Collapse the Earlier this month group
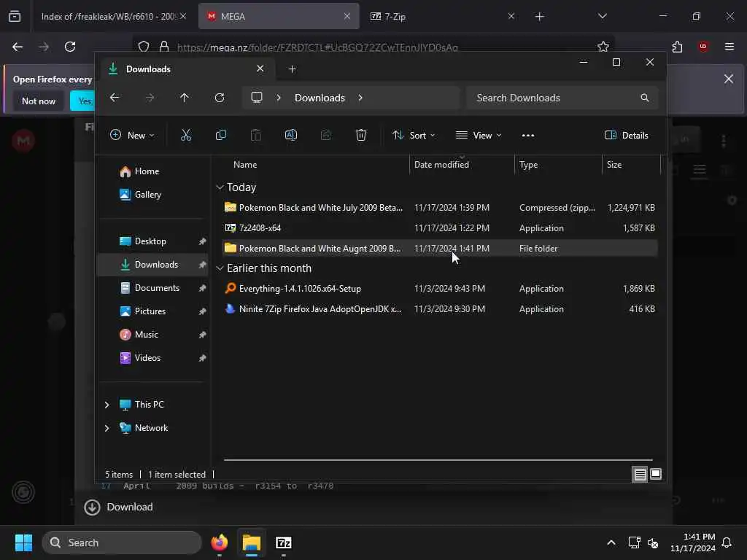The width and height of the screenshot is (747, 560). coord(220,268)
